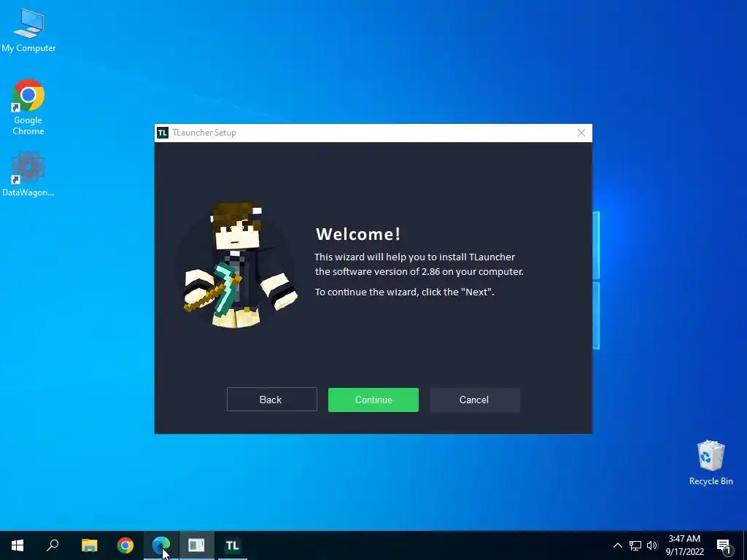Click the volume speaker tray icon
Image resolution: width=747 pixels, height=560 pixels.
(x=652, y=545)
